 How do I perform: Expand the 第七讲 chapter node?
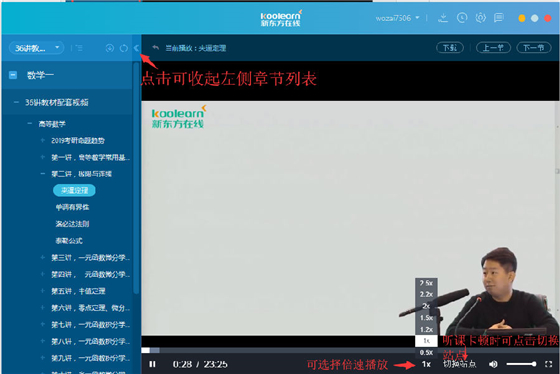pos(42,324)
